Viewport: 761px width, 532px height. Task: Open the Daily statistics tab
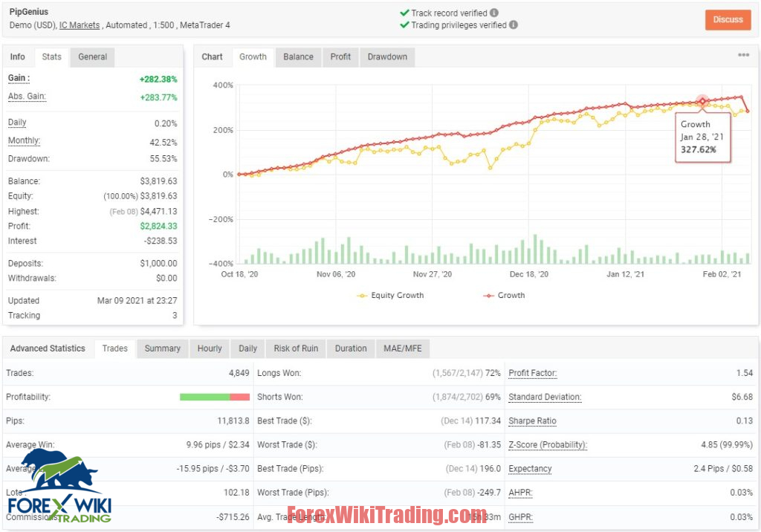pos(247,348)
